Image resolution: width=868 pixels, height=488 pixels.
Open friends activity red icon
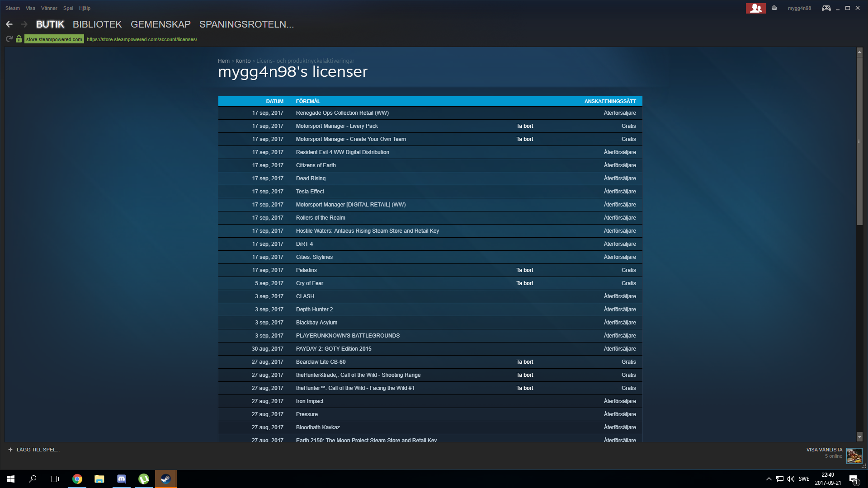click(x=755, y=8)
